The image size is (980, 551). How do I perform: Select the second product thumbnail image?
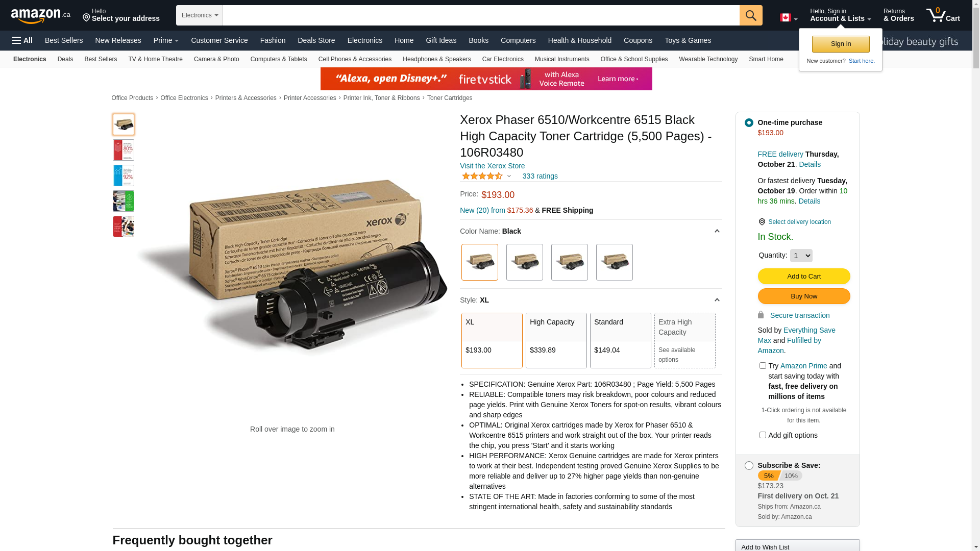click(124, 150)
